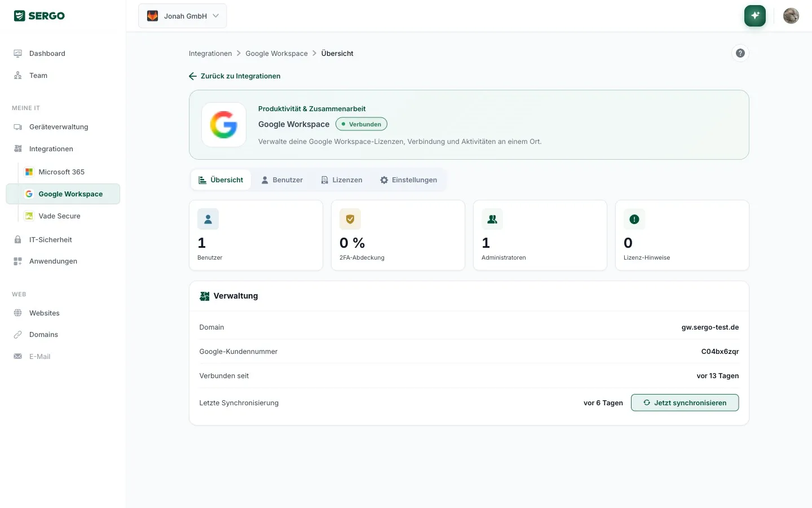Click the Geräteverwaltung device icon

coord(18,127)
